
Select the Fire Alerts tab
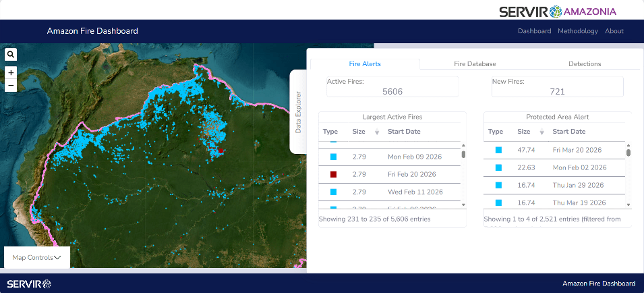(x=365, y=64)
